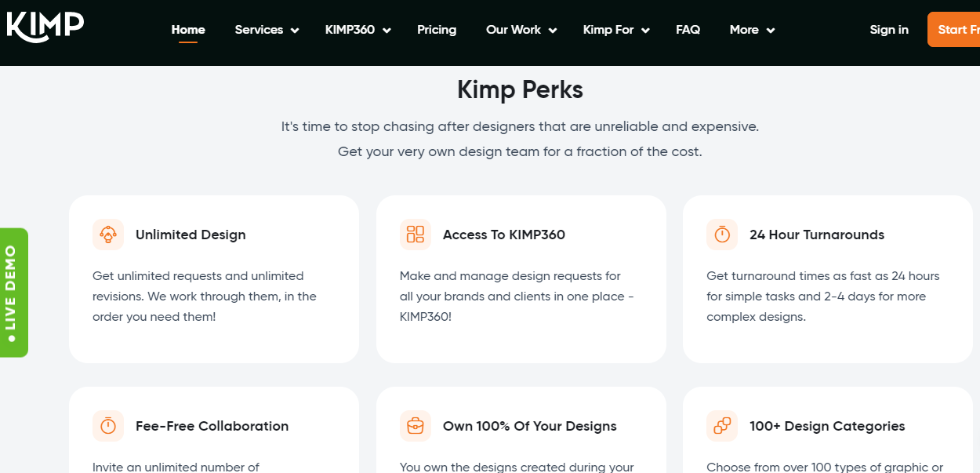Navigate to the FAQ page
Viewport: 980px width, 473px height.
pyautogui.click(x=688, y=30)
